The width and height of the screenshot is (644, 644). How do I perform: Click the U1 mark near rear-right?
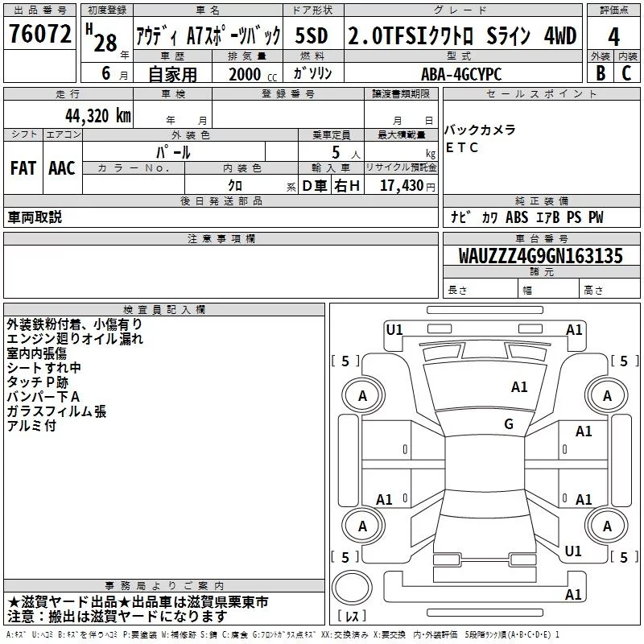pyautogui.click(x=573, y=551)
